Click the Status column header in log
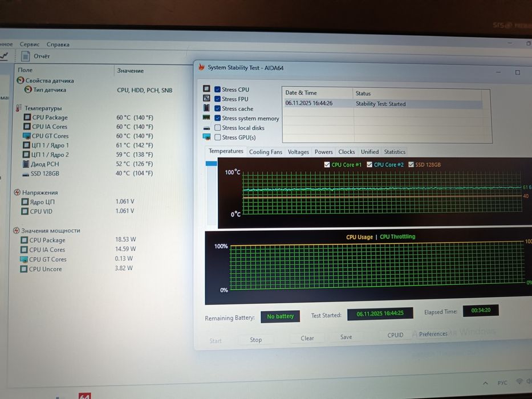 (417, 93)
